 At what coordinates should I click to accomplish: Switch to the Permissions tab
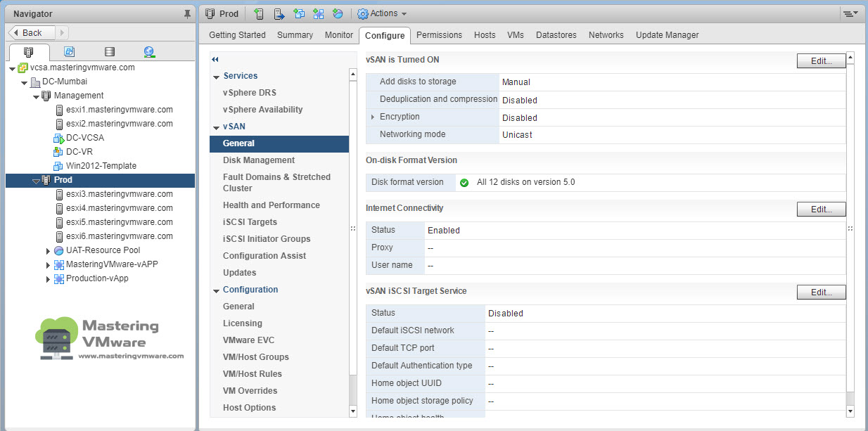(439, 35)
